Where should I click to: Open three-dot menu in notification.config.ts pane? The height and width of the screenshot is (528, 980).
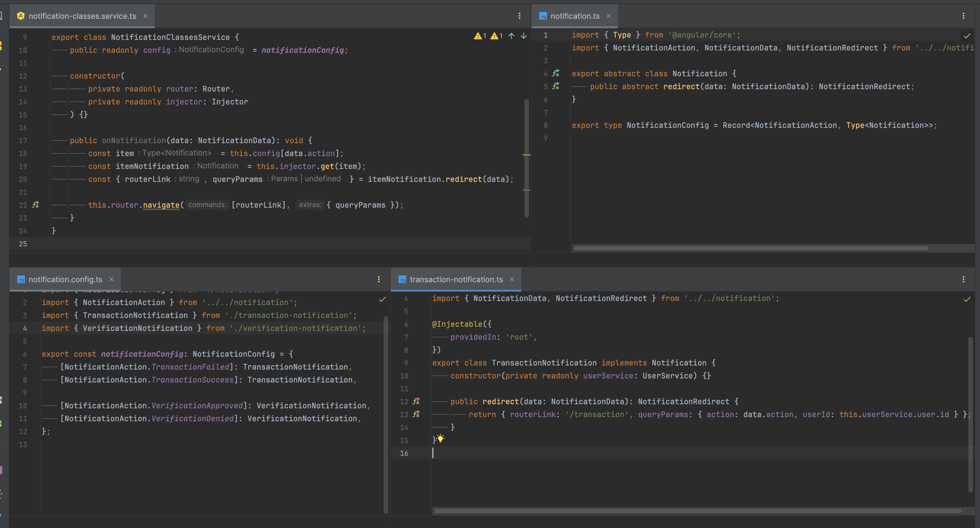[x=379, y=279]
